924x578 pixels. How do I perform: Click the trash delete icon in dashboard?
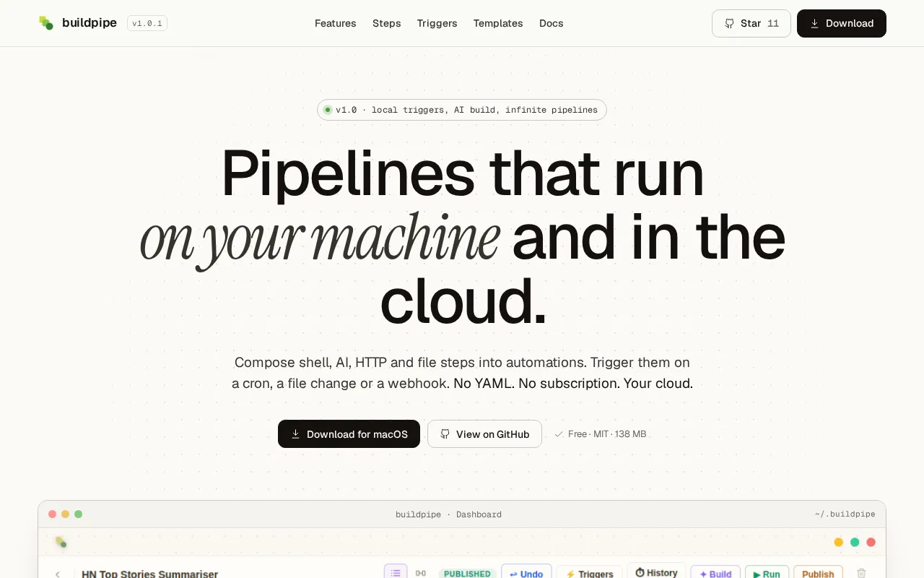861,573
